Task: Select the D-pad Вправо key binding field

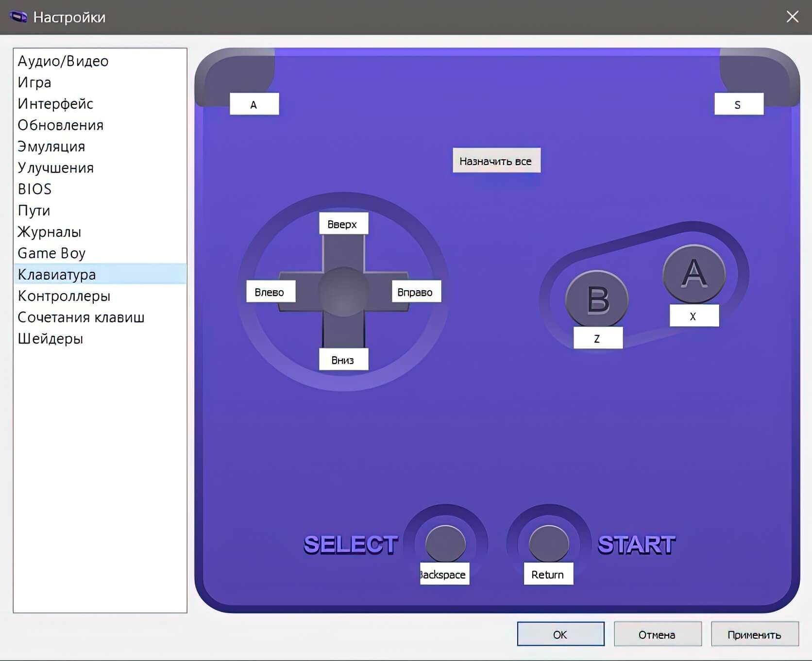Action: click(416, 292)
